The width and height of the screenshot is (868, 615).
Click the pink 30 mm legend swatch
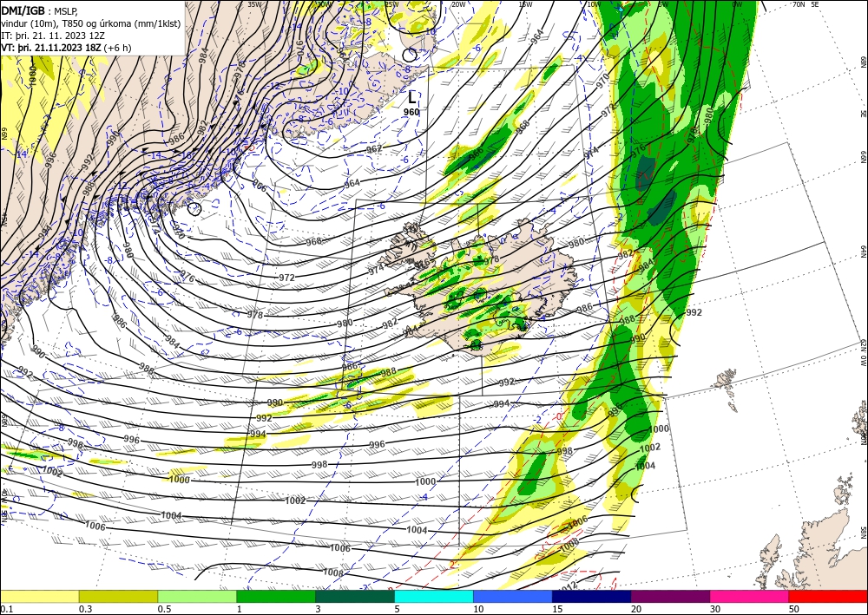point(750,596)
